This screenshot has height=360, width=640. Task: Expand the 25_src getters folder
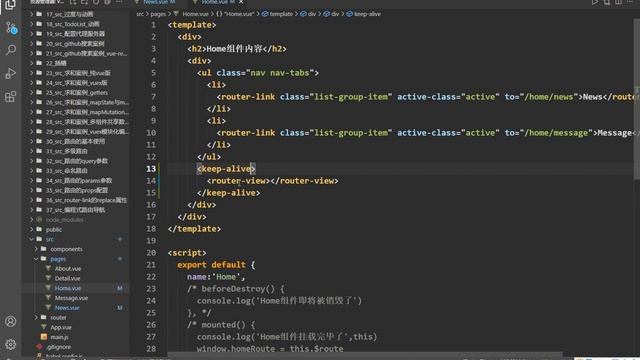pos(31,93)
